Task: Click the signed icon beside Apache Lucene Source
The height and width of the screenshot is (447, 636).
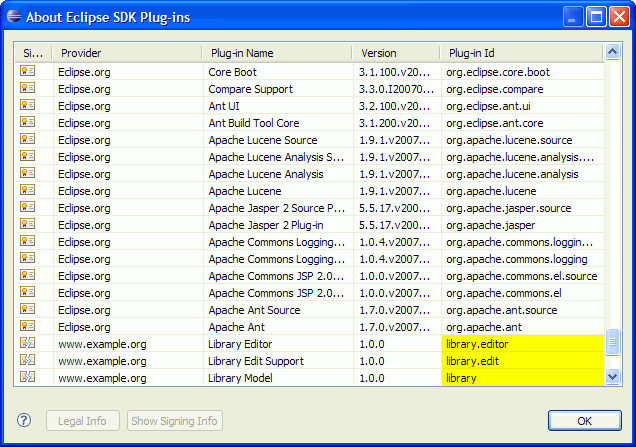Action: [x=28, y=140]
